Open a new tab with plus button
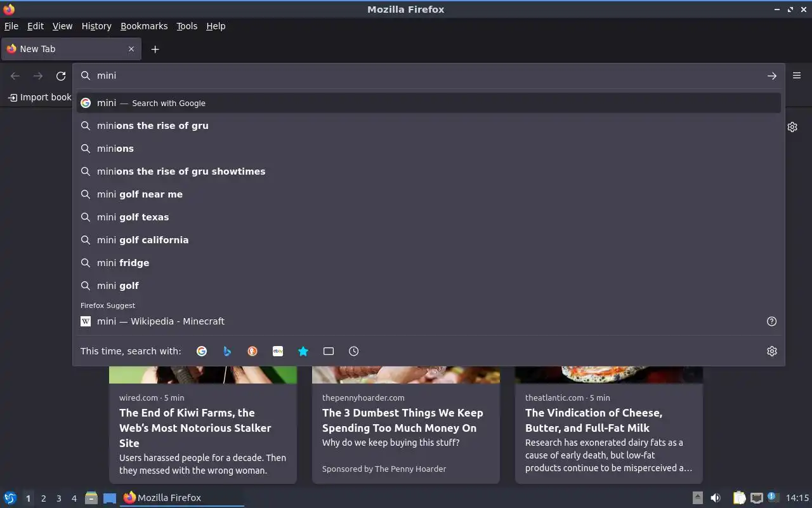 (155, 49)
